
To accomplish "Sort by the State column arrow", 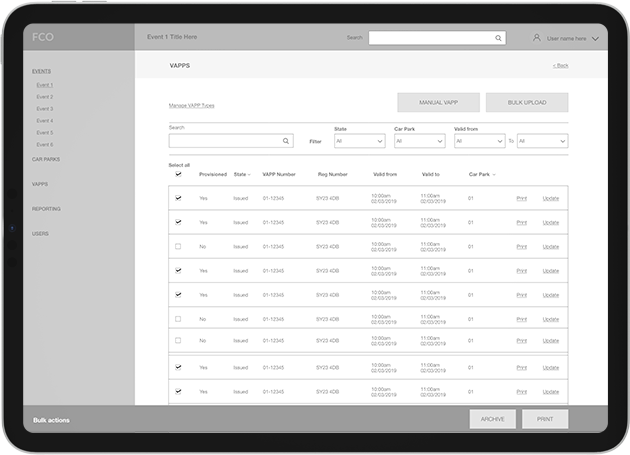I will (x=249, y=174).
